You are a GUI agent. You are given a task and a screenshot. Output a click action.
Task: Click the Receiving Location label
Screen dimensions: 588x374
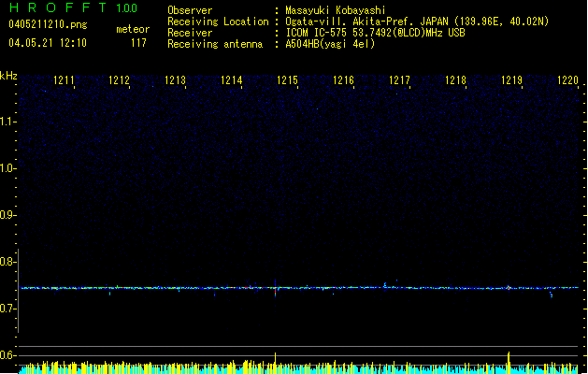pyautogui.click(x=218, y=22)
